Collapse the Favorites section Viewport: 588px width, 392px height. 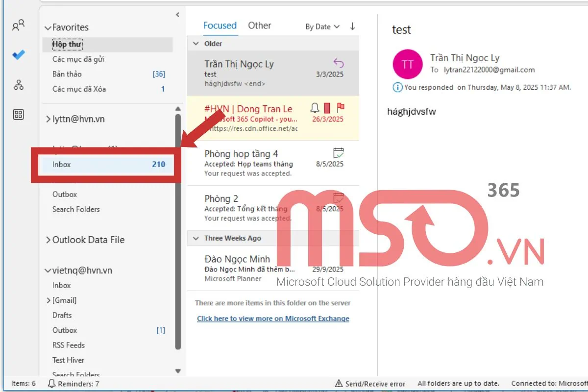[48, 28]
